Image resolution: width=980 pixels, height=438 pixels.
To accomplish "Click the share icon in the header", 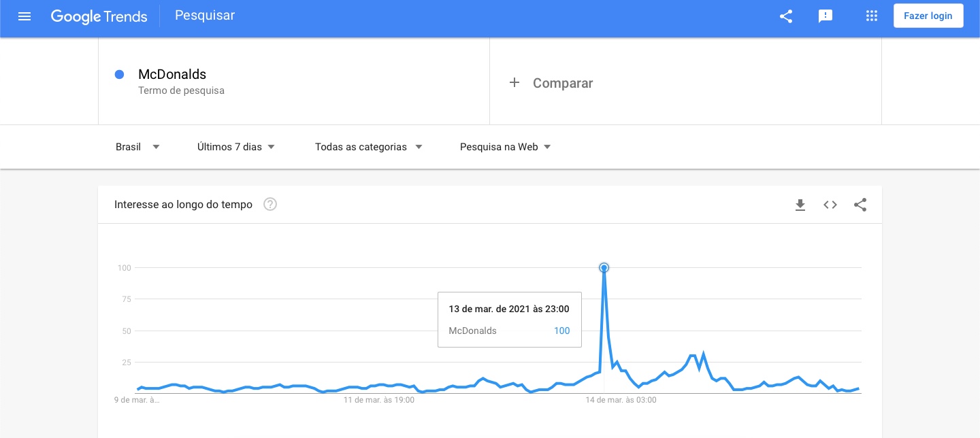I will pos(786,16).
